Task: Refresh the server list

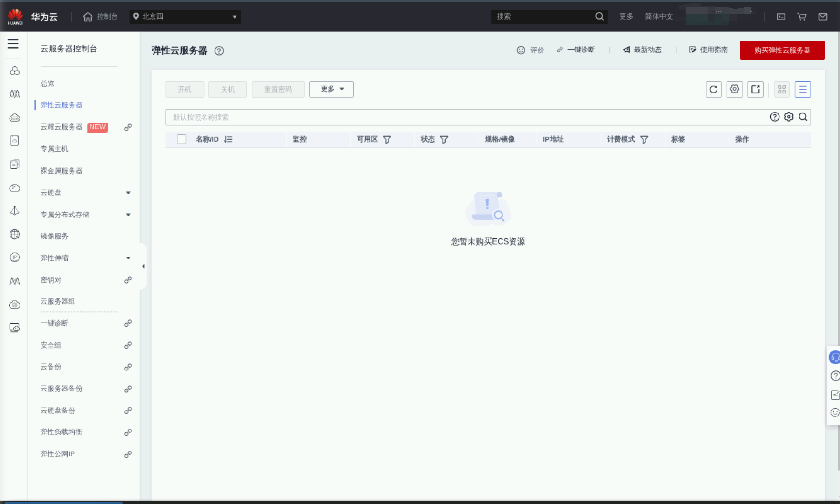Action: [713, 89]
